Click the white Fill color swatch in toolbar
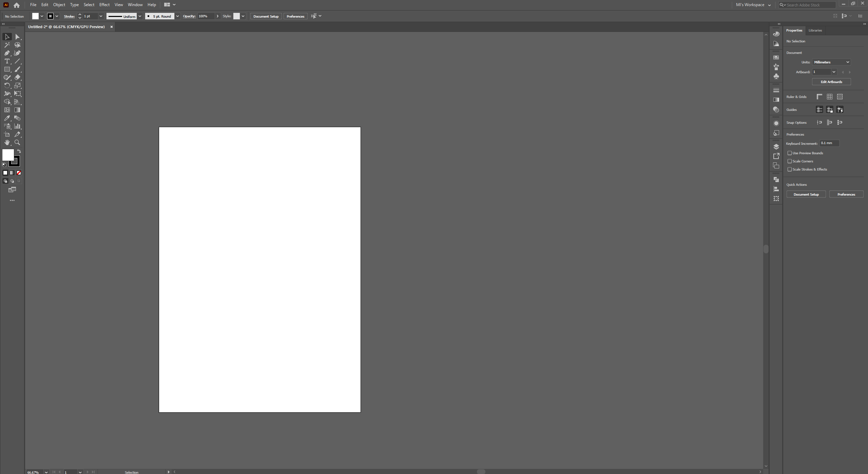 point(7,155)
